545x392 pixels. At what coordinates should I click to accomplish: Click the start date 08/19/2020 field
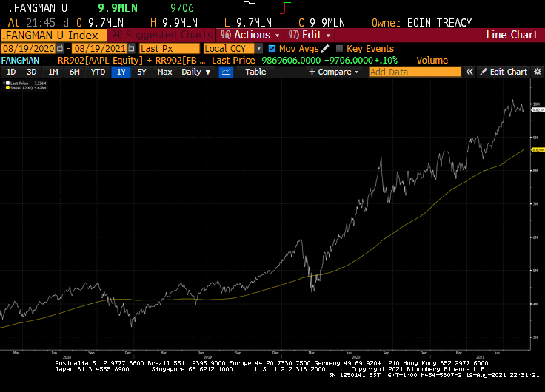tap(29, 48)
